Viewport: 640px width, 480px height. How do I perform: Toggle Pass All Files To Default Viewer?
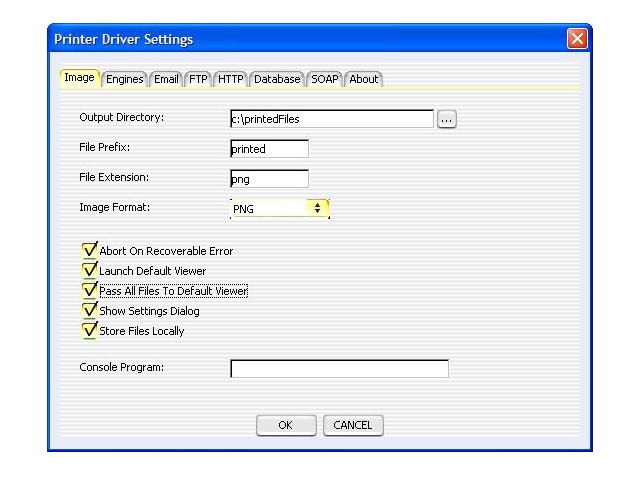point(89,290)
